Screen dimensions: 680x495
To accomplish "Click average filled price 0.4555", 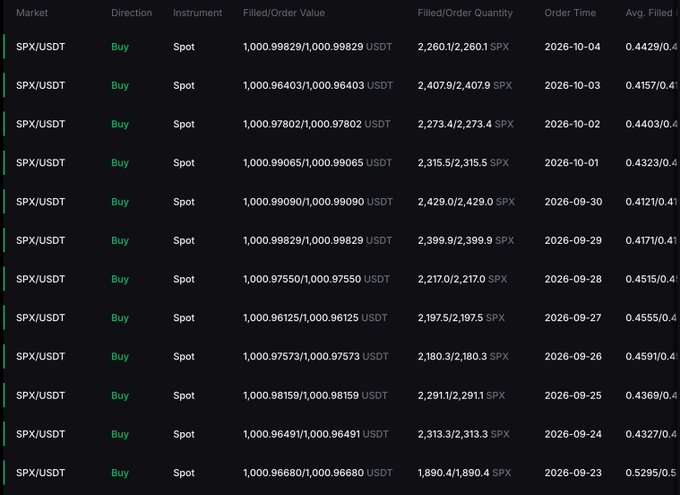I will tap(651, 318).
